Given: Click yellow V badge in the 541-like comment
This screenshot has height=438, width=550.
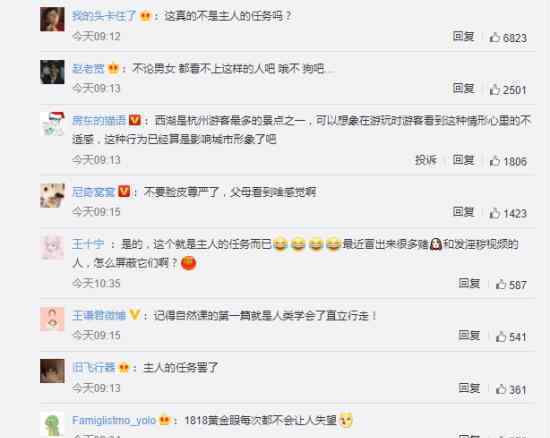Looking at the screenshot, I should tap(135, 315).
